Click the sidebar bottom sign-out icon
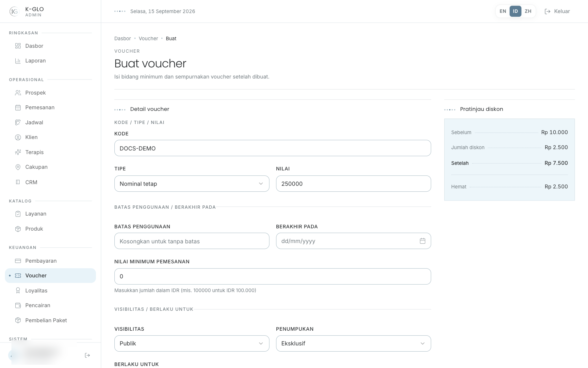Image resolution: width=588 pixels, height=368 pixels. click(87, 355)
